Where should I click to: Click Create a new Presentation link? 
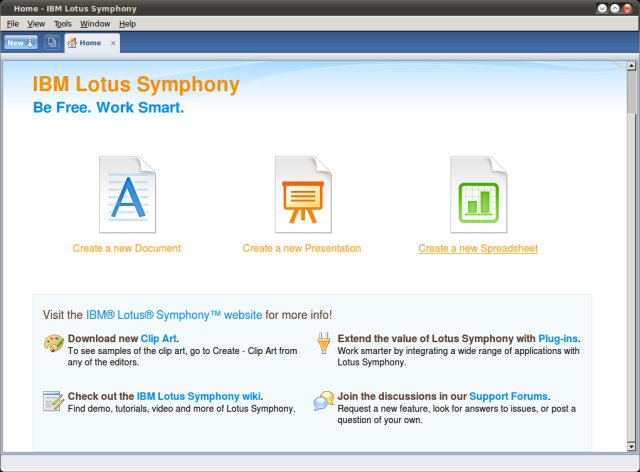pos(302,248)
